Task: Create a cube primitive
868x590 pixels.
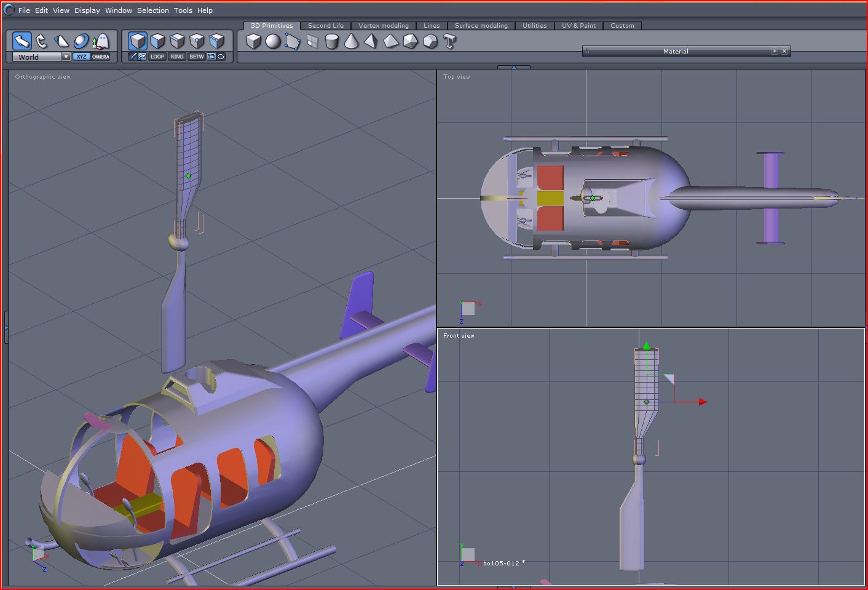Action: 253,41
